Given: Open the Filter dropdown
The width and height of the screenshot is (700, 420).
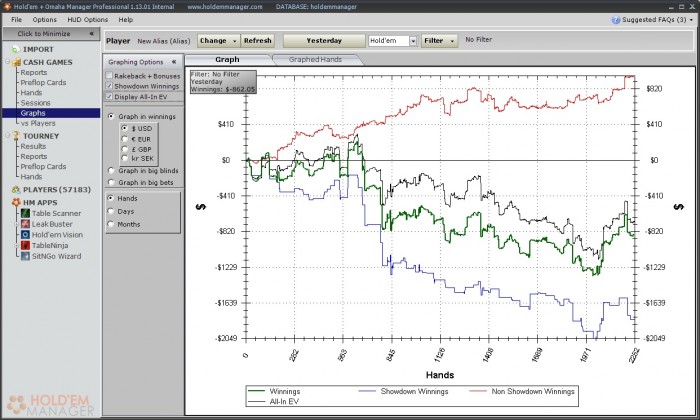Looking at the screenshot, I should coord(439,41).
